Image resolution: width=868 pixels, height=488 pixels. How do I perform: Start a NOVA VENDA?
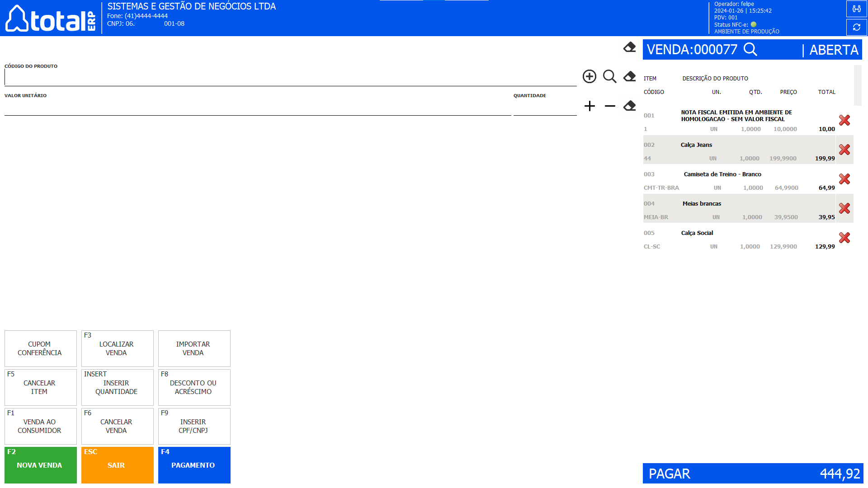click(40, 465)
